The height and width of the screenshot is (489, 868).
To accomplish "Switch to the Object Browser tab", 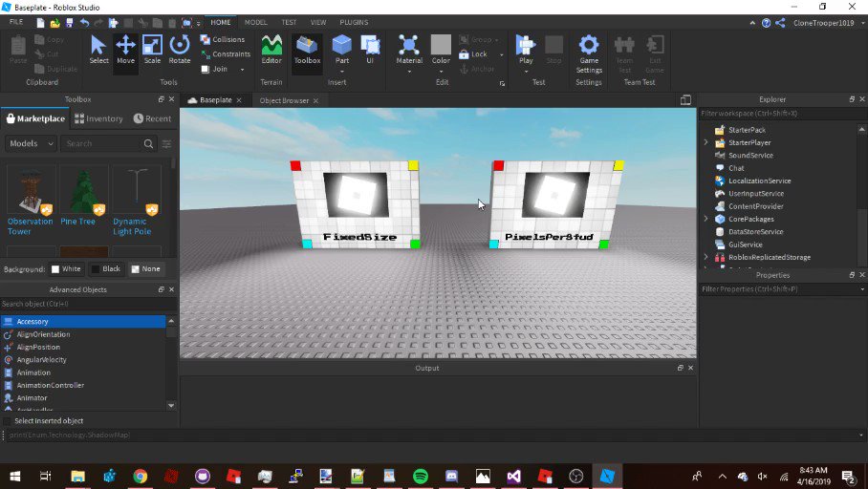I will tap(284, 100).
